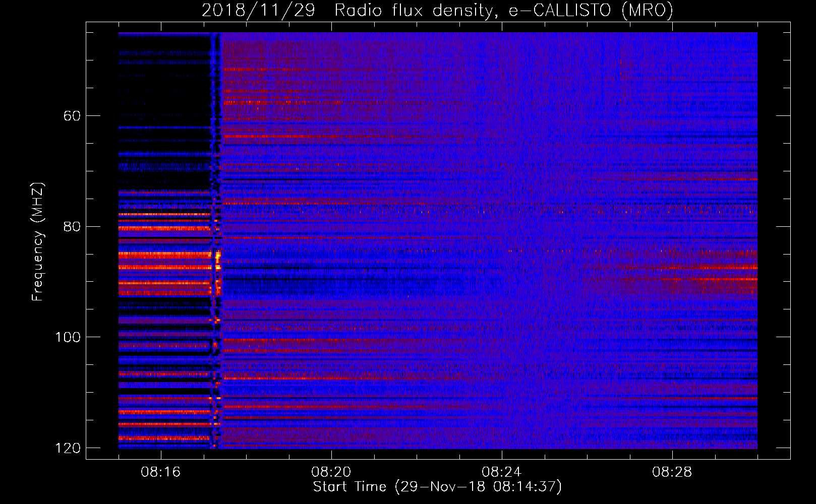
Task: Click the 120 frequency tick label
Action: [68, 448]
